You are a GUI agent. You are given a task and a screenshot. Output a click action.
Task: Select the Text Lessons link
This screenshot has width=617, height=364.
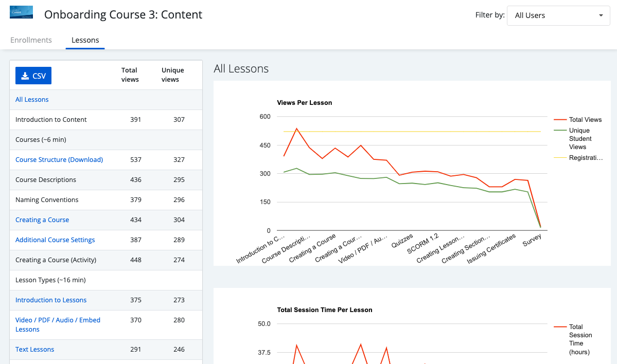[x=34, y=350]
